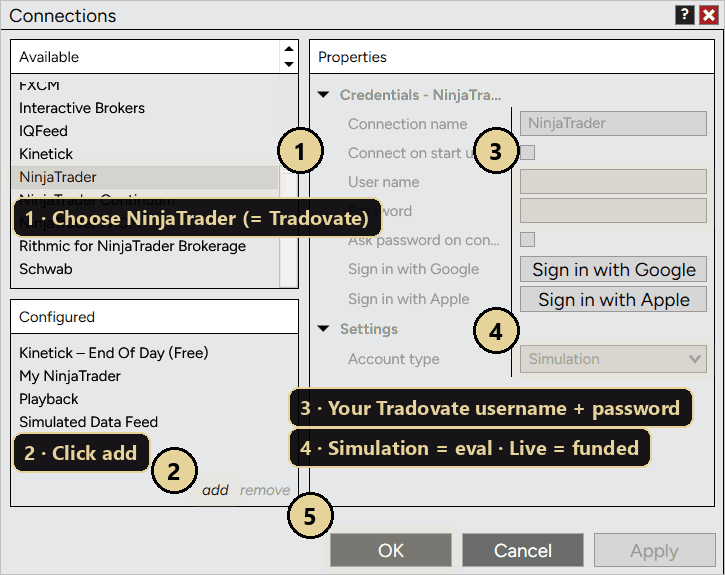Open Account type Simulation dropdown

[x=613, y=359]
